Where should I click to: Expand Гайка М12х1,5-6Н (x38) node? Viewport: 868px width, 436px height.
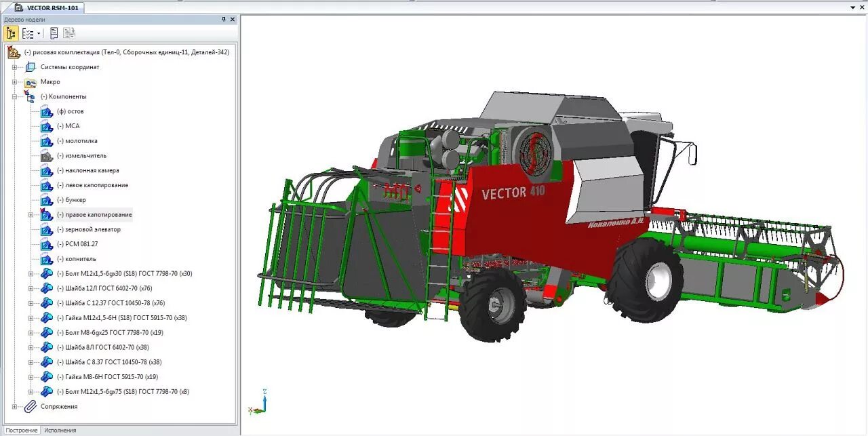[x=31, y=318]
